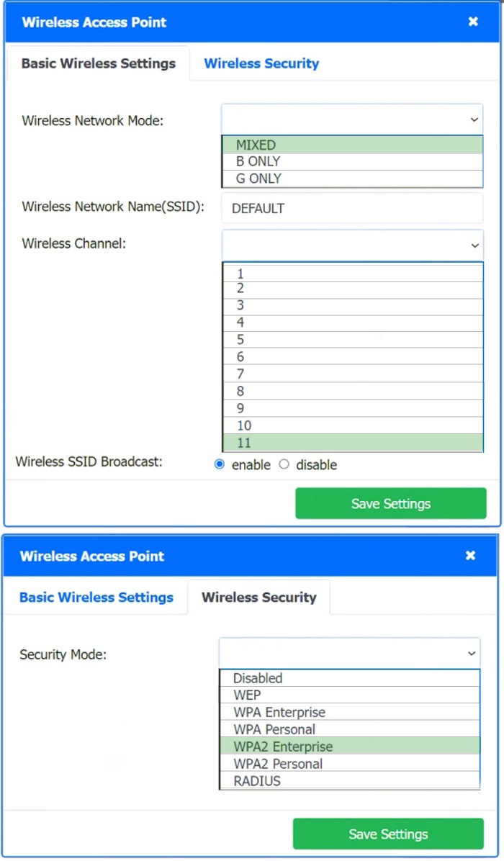Select channel 6 from the channel list
Image resolution: width=504 pixels, height=861 pixels.
pyautogui.click(x=353, y=357)
